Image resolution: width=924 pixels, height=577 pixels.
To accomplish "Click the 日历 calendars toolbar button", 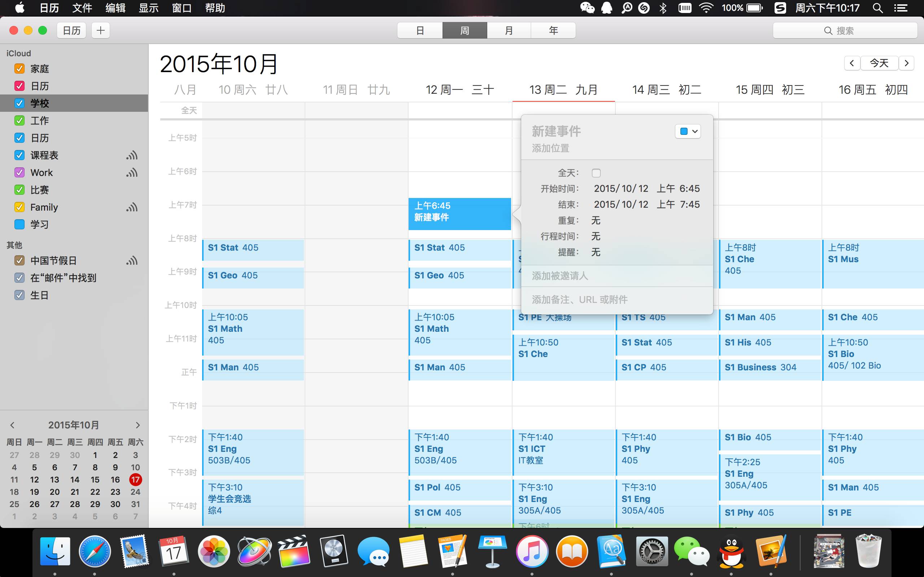I will coord(71,31).
